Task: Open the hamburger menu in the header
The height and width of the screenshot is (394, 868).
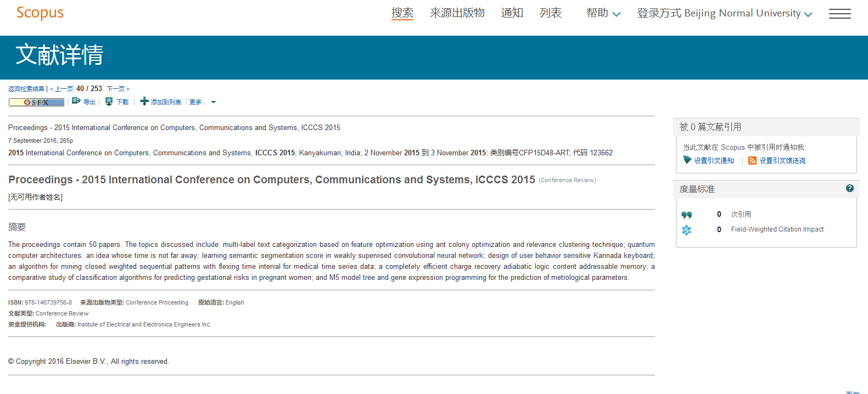Action: [839, 14]
